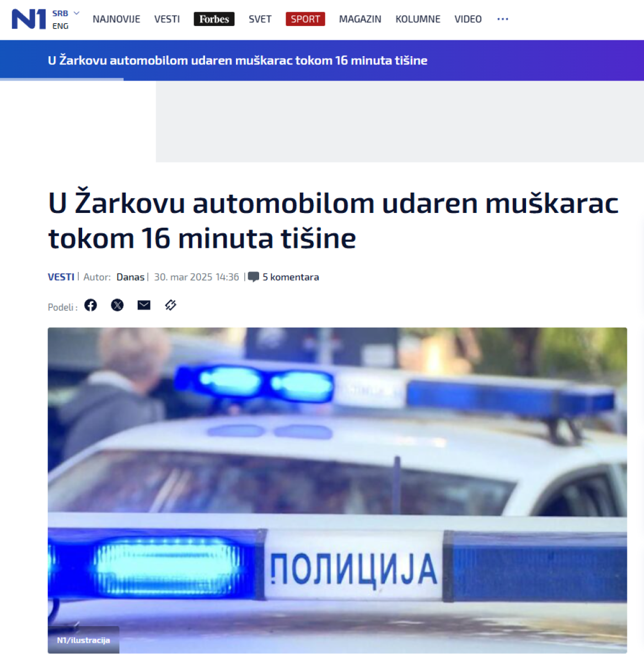Open the red SPORT section
Viewport: 644px width, 662px height.
pos(305,19)
